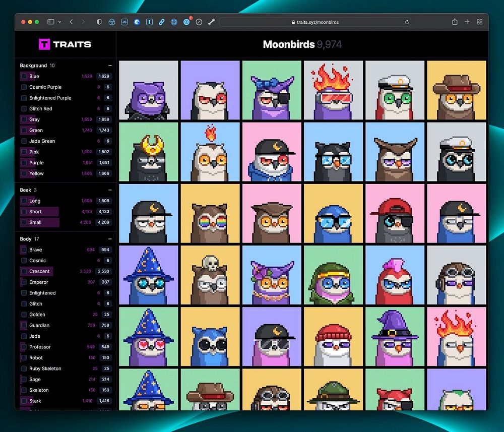Check the Cosmic Purple background filter

[24, 87]
